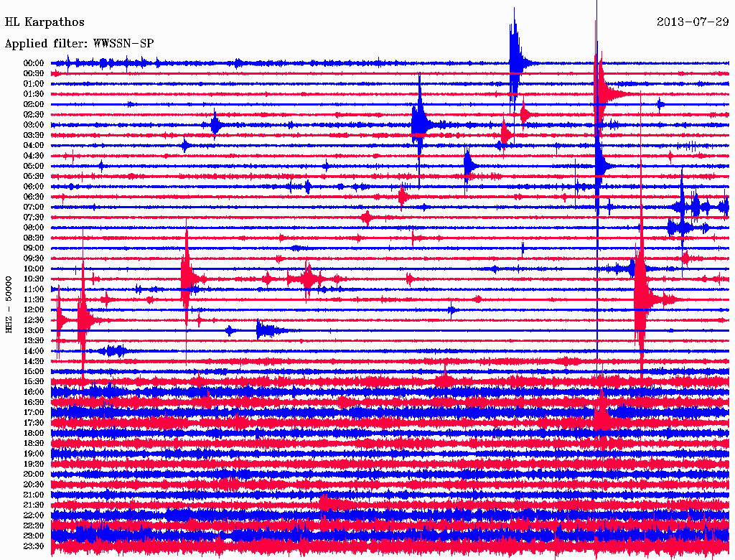735x560 pixels.
Task: Click the 15:00 time label
Action: point(34,371)
